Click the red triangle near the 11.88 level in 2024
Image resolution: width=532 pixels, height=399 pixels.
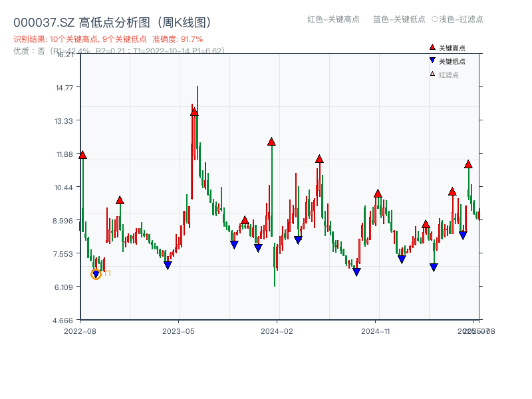(x=320, y=159)
